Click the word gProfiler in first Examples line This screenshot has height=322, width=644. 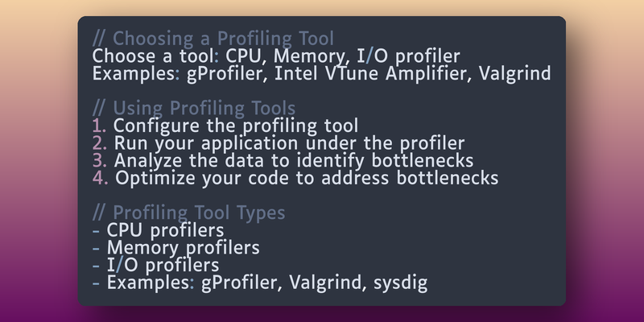(x=225, y=74)
